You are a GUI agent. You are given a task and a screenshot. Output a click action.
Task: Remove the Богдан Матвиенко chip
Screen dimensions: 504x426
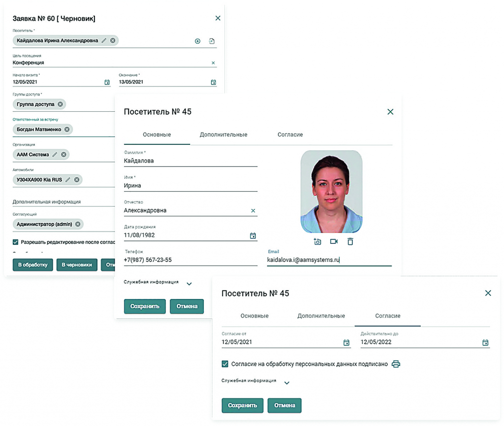click(x=67, y=130)
